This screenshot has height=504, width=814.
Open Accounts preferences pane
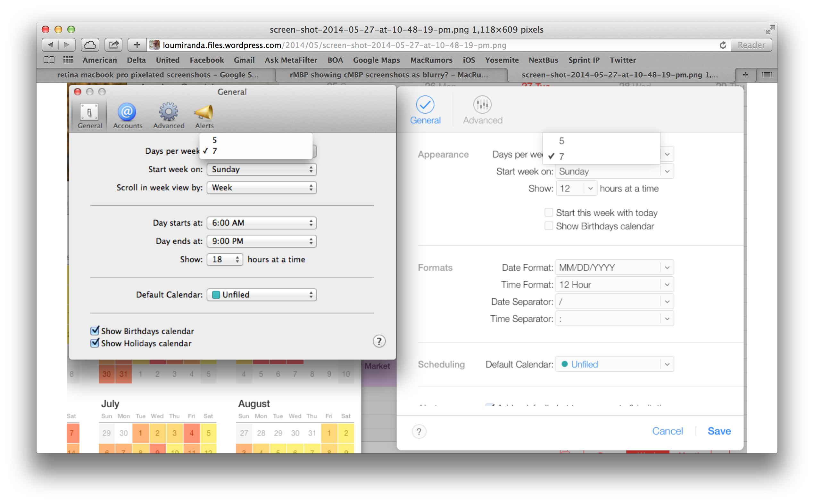pyautogui.click(x=128, y=116)
